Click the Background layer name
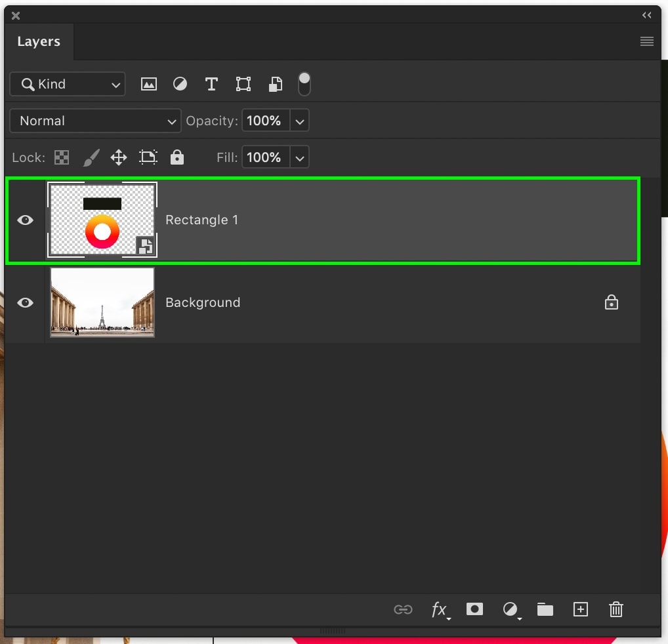Screen dimensions: 668x644 tap(203, 302)
